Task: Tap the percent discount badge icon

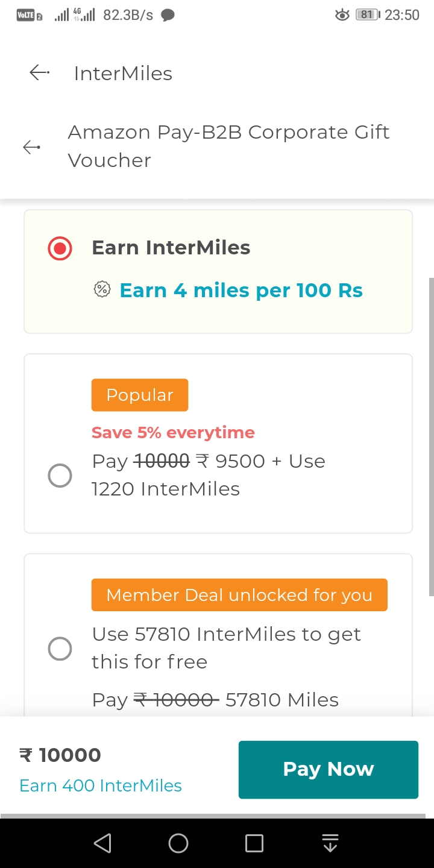Action: click(102, 290)
